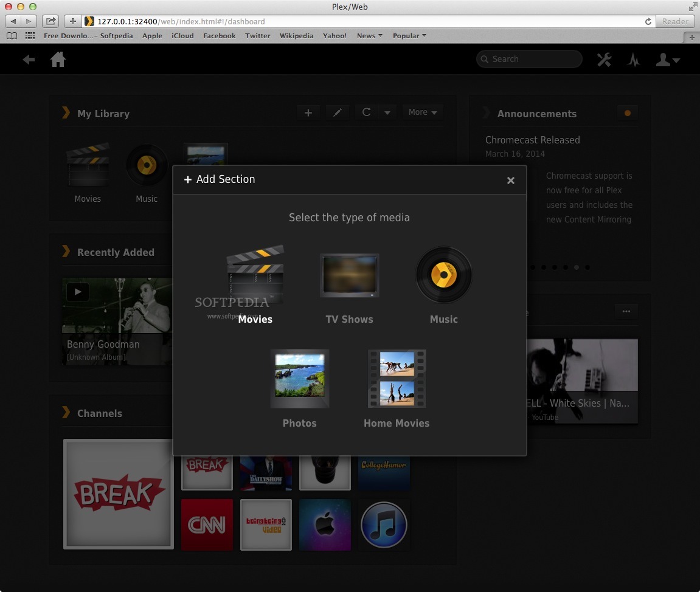Select Photos media type
This screenshot has width=700, height=592.
click(x=300, y=388)
